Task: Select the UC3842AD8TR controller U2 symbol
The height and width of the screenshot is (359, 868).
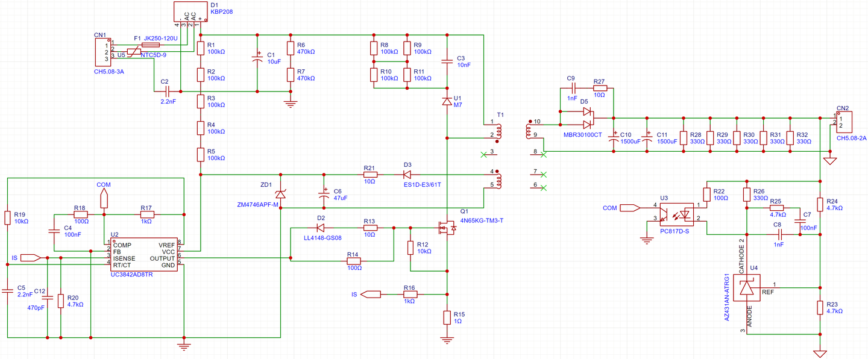Action: [143, 253]
